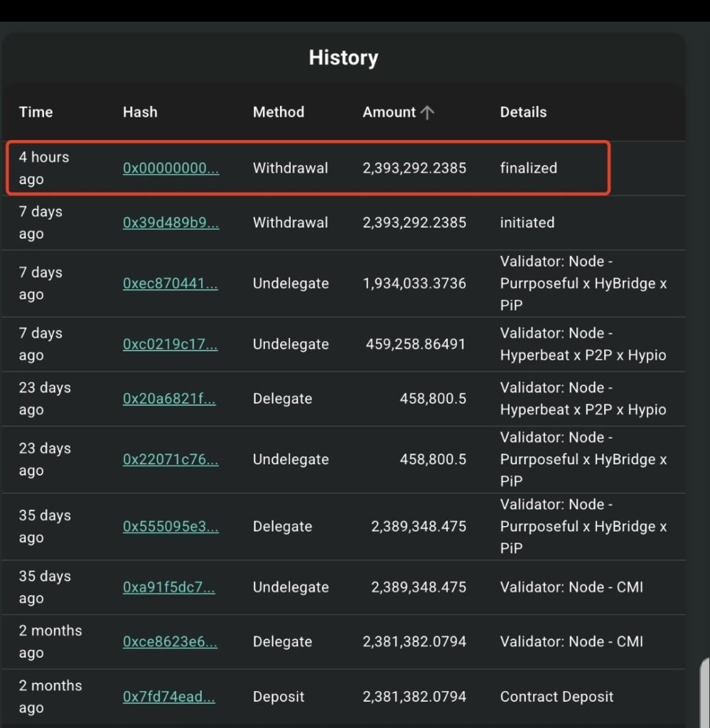Open transaction 0xc0219c17...
Viewport: 710px width, 728px height.
(x=171, y=344)
